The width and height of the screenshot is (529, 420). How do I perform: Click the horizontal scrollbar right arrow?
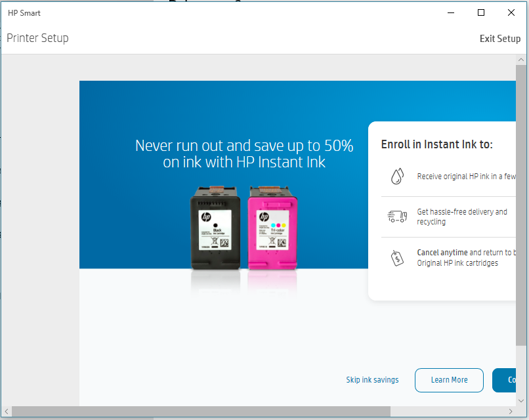point(511,411)
